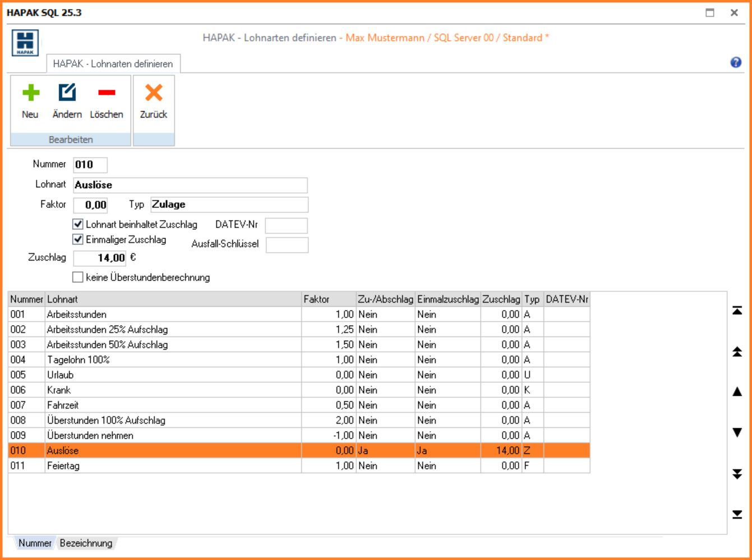
Task: Uncheck Lohnart beinhaltet Zuschlag checkbox
Action: tap(78, 224)
